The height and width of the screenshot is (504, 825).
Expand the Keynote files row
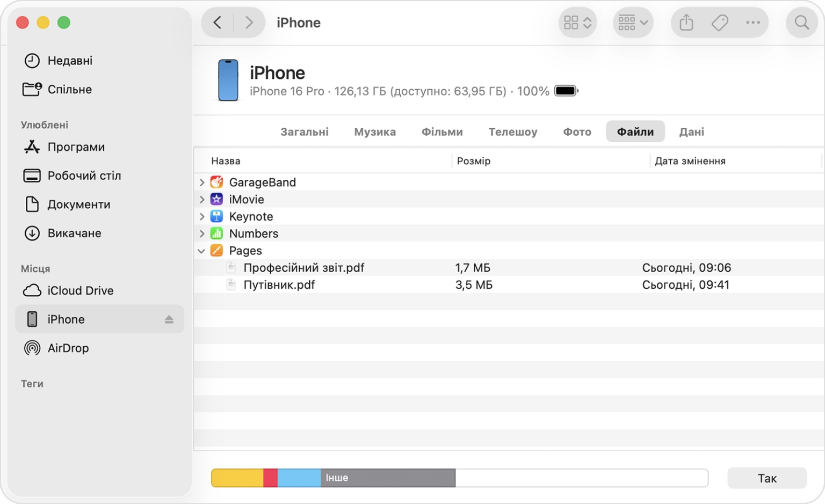coord(202,217)
